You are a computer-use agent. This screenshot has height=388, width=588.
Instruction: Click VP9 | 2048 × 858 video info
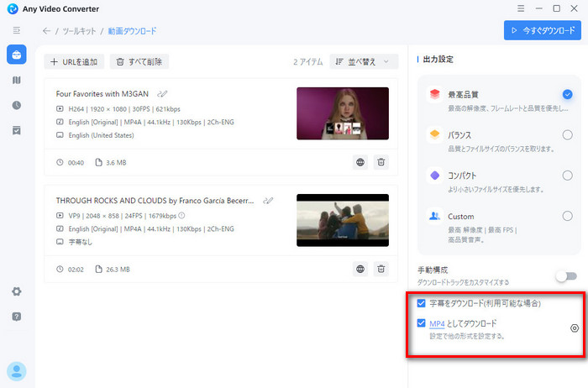(x=123, y=216)
